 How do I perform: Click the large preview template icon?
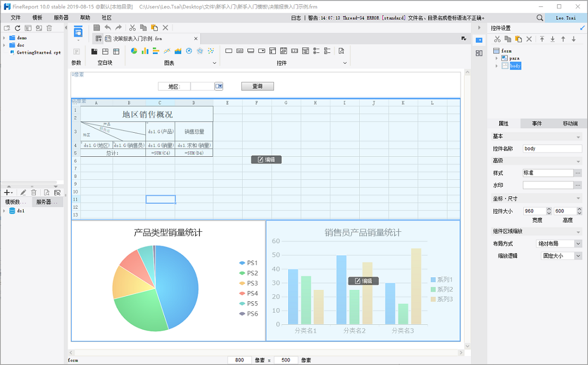pyautogui.click(x=78, y=32)
